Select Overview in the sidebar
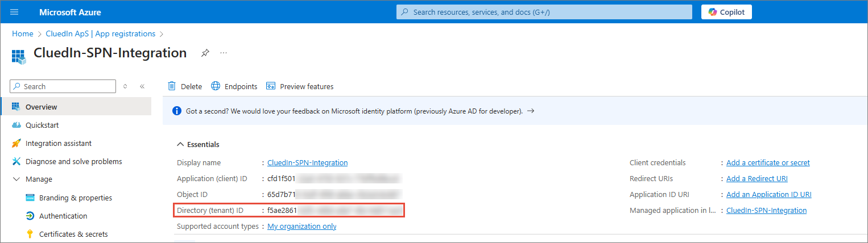 point(76,107)
